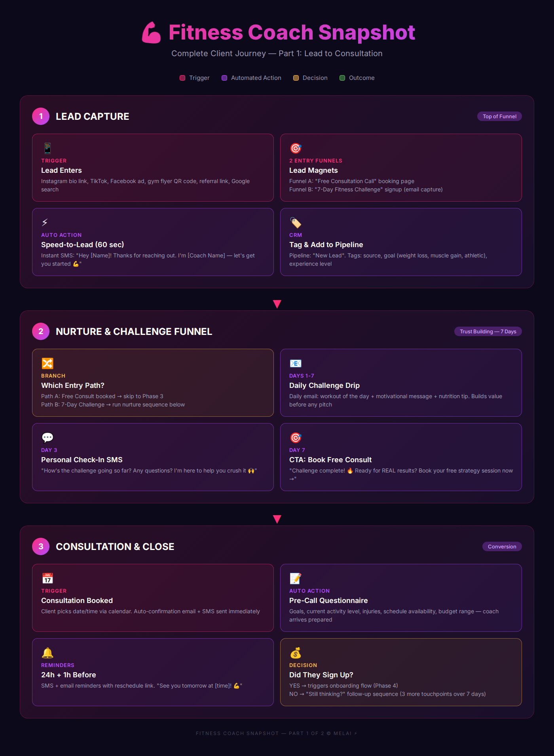Click the arrow below Lead Capture section
The image size is (554, 756).
pos(277,304)
